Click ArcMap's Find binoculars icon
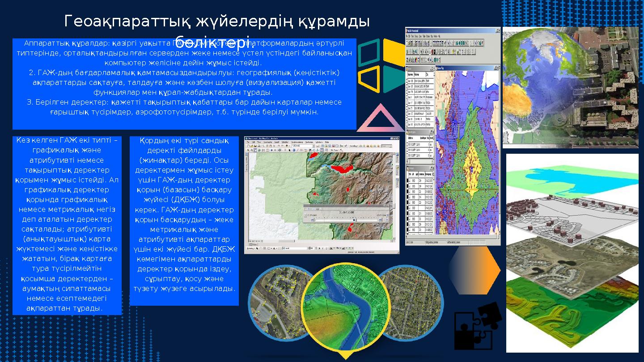 pyautogui.click(x=310, y=150)
